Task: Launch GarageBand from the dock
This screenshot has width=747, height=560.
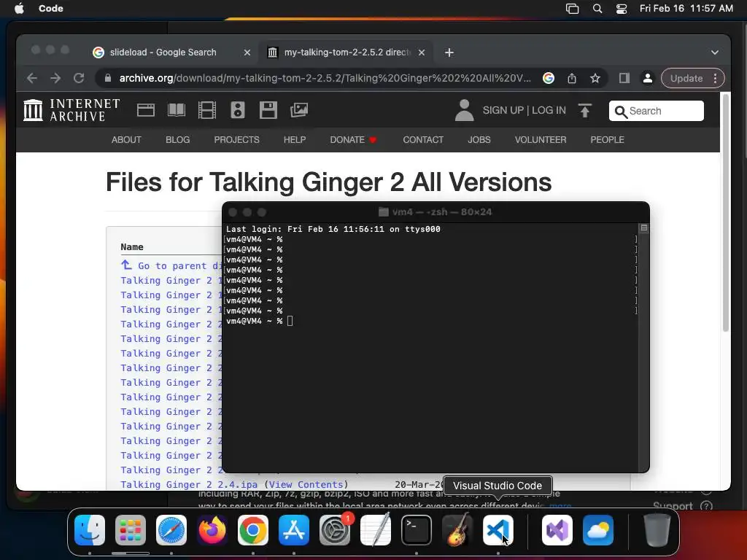Action: (457, 530)
